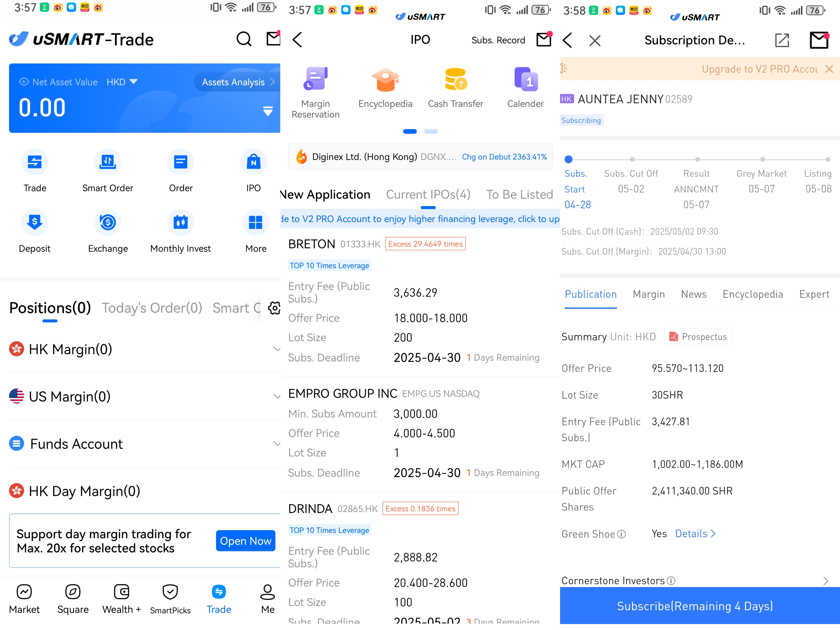
Task: Go to Me in bottom navigation
Action: pos(268,599)
